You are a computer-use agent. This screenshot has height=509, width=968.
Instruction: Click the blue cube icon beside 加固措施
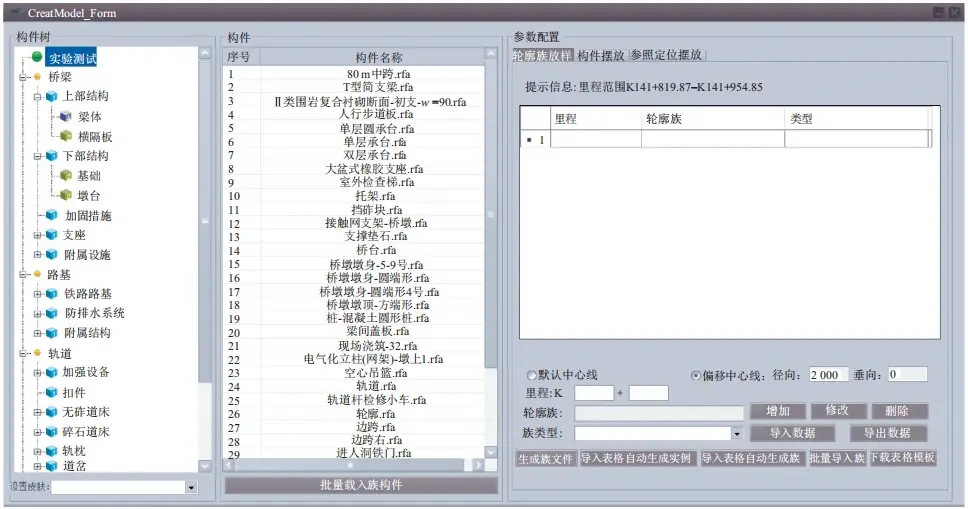click(51, 216)
